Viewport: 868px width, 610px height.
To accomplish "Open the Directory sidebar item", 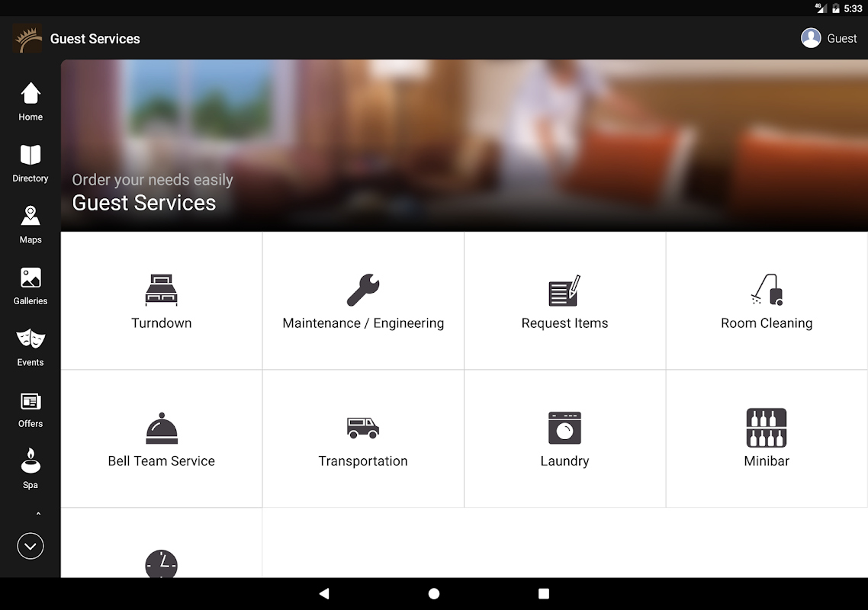I will point(31,163).
